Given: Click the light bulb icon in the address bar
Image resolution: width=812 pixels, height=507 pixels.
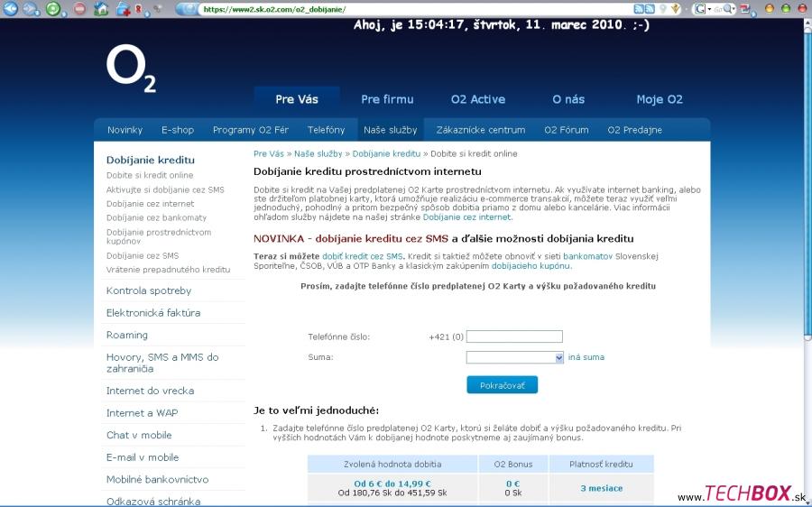Looking at the screenshot, I should pos(662,9).
